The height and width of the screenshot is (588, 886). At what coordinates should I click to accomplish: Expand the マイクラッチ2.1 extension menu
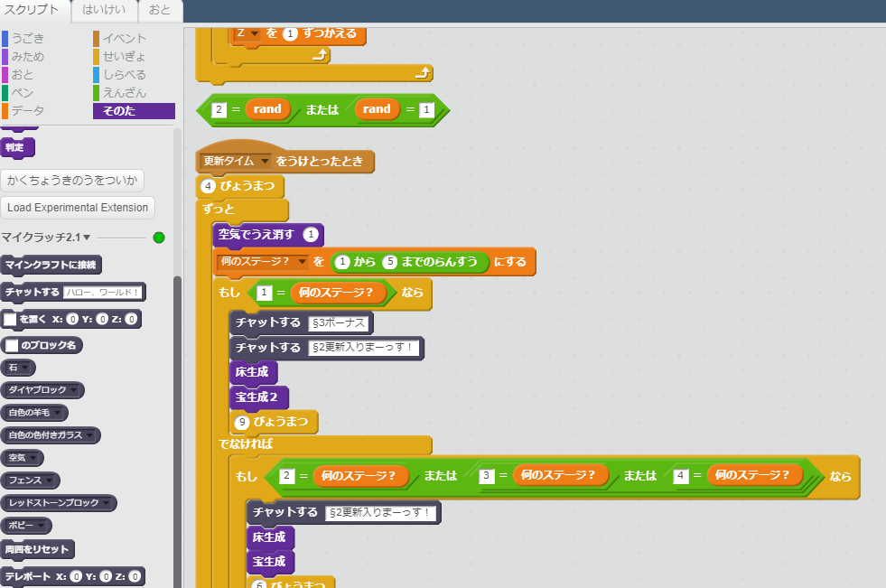87,238
